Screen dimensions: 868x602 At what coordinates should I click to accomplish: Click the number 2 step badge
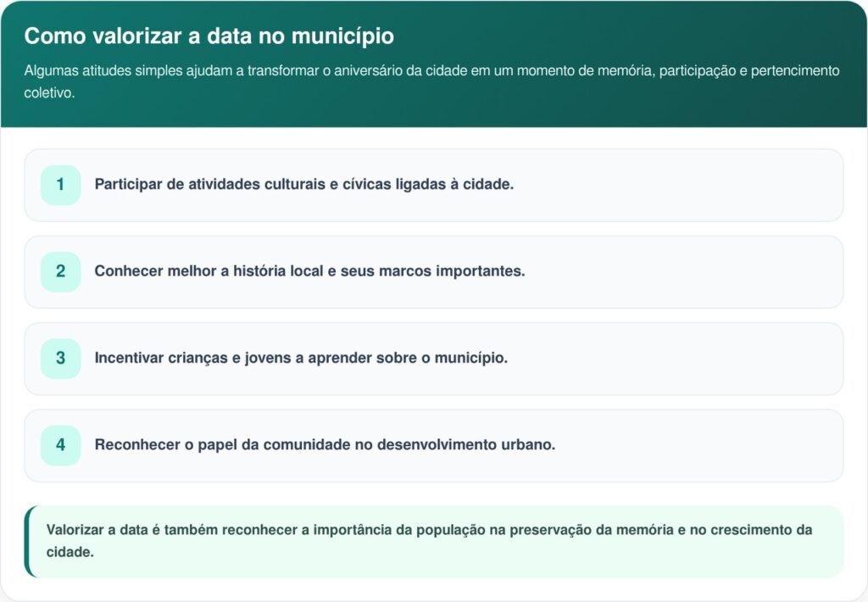[61, 271]
